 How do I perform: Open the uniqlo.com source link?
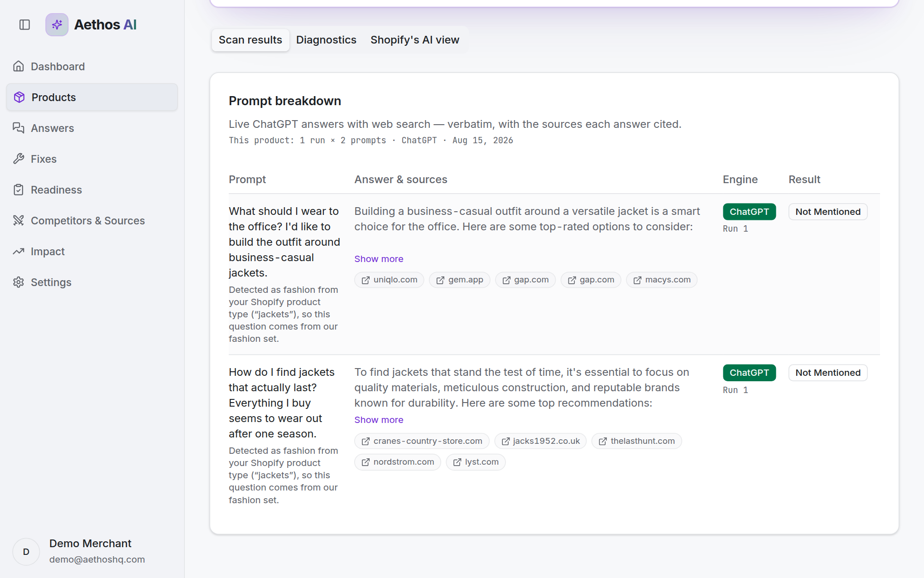pyautogui.click(x=389, y=280)
